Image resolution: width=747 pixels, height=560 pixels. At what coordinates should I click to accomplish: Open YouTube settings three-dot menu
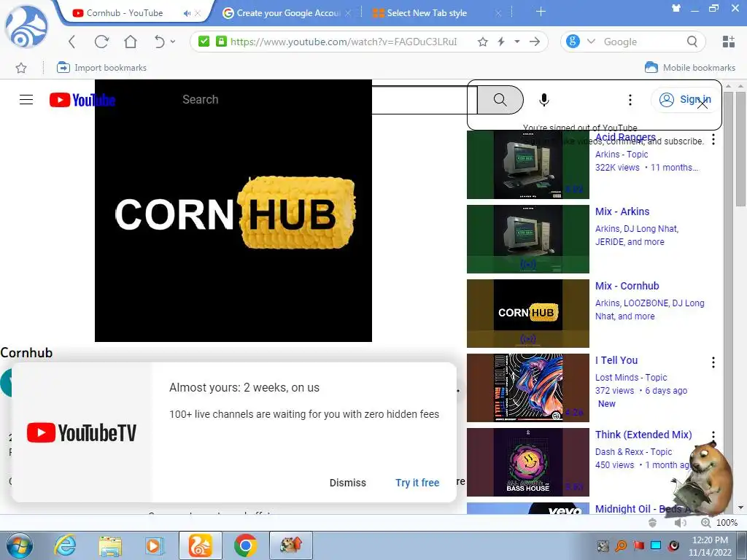click(630, 99)
